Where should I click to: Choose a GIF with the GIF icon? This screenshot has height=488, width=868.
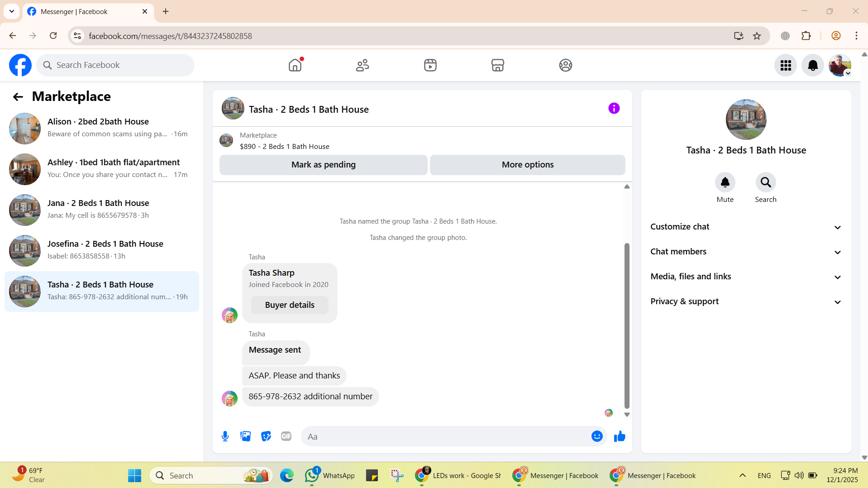tap(286, 436)
